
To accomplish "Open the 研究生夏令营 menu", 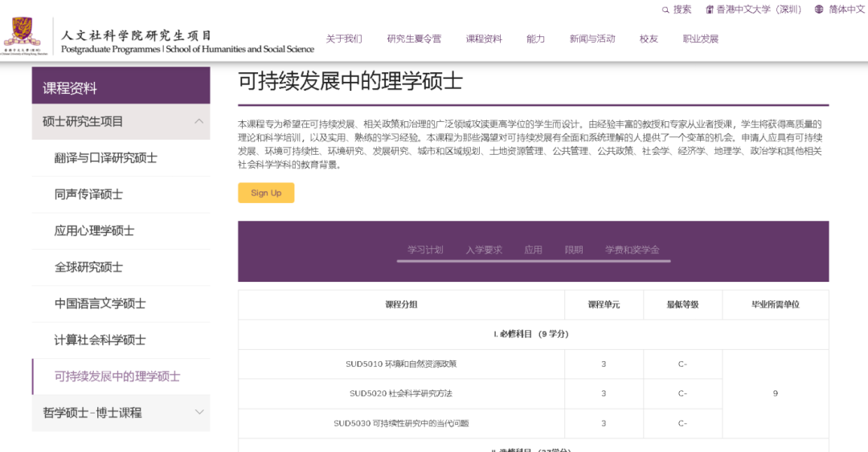I will (414, 39).
